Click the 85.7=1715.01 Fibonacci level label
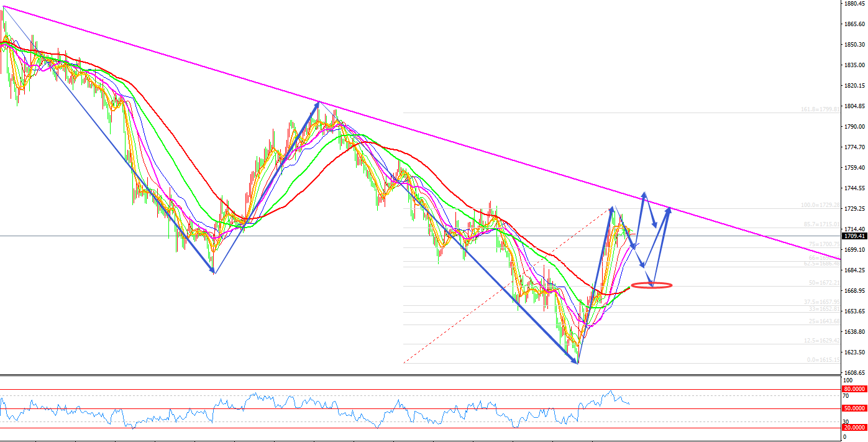The width and height of the screenshot is (868, 442). pos(821,224)
